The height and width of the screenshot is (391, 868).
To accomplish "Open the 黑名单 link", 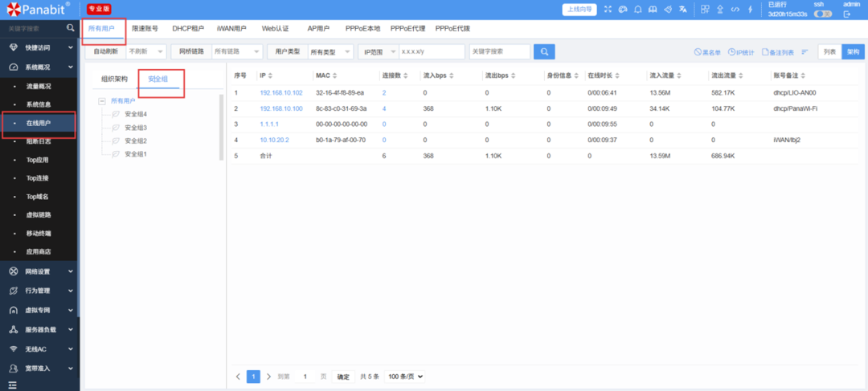I will pos(707,52).
